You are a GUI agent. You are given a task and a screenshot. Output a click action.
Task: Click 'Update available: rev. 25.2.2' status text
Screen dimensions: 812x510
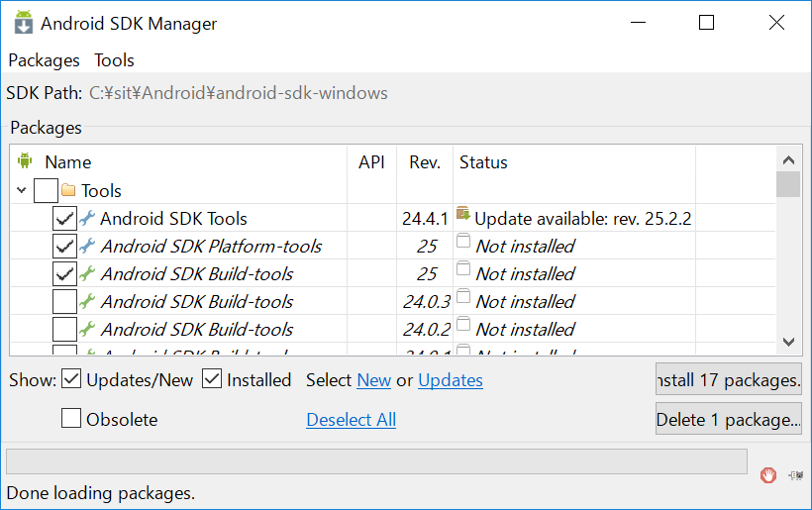(582, 219)
